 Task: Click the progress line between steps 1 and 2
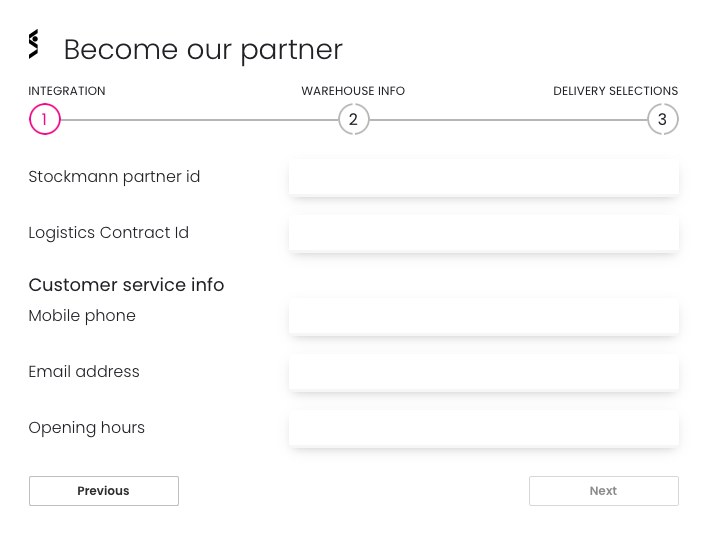(199, 120)
